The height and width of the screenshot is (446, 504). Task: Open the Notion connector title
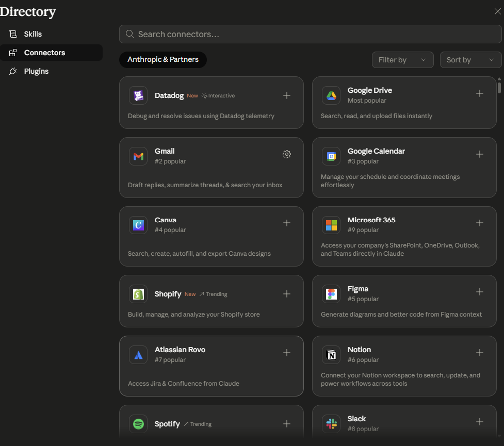pyautogui.click(x=359, y=350)
